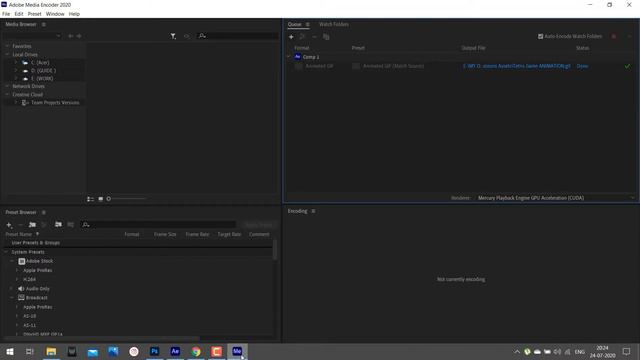Click Create New Preset Group folder icon
640x360 pixels.
(x=32, y=224)
